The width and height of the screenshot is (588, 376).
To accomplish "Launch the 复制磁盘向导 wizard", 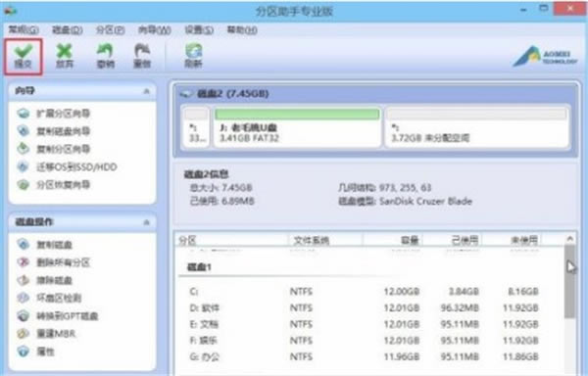I will [x=54, y=131].
